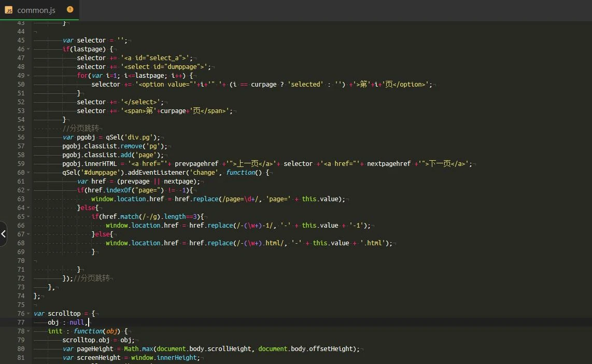This screenshot has width=592, height=364.
Task: Click "screenHeight" variable on line 81
Action: pyautogui.click(x=98, y=358)
